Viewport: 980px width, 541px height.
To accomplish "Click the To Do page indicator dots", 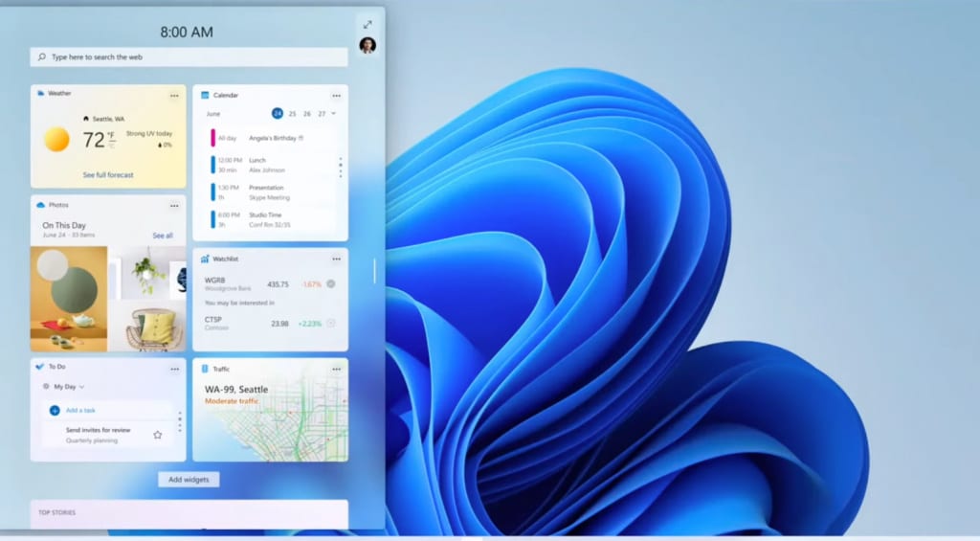I will tap(180, 421).
